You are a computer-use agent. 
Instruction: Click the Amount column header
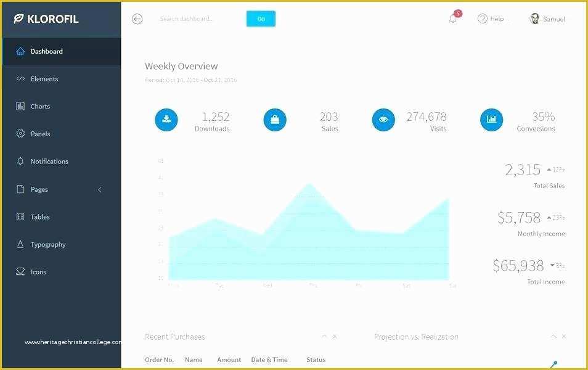229,360
